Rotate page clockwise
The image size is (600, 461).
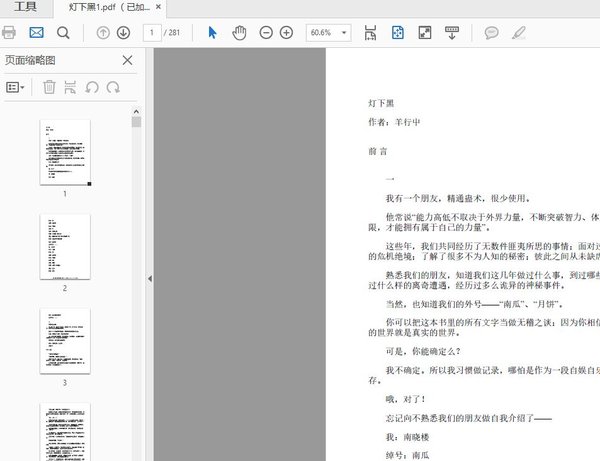tap(113, 88)
